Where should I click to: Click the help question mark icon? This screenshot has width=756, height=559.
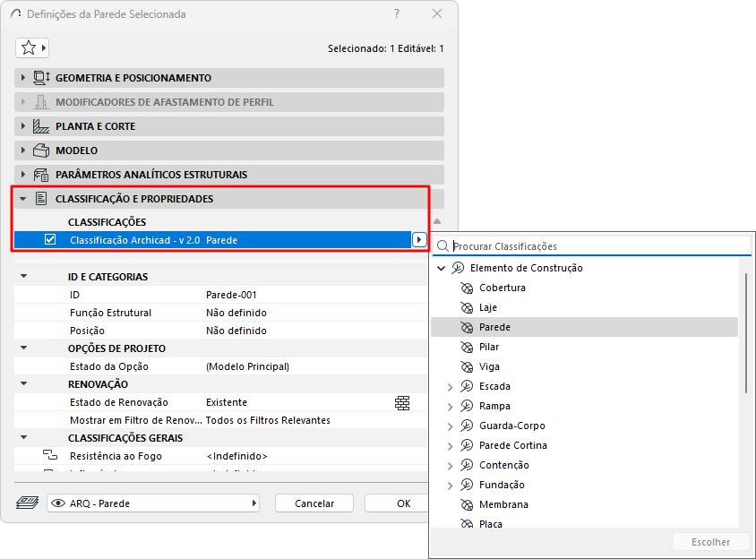tap(397, 13)
